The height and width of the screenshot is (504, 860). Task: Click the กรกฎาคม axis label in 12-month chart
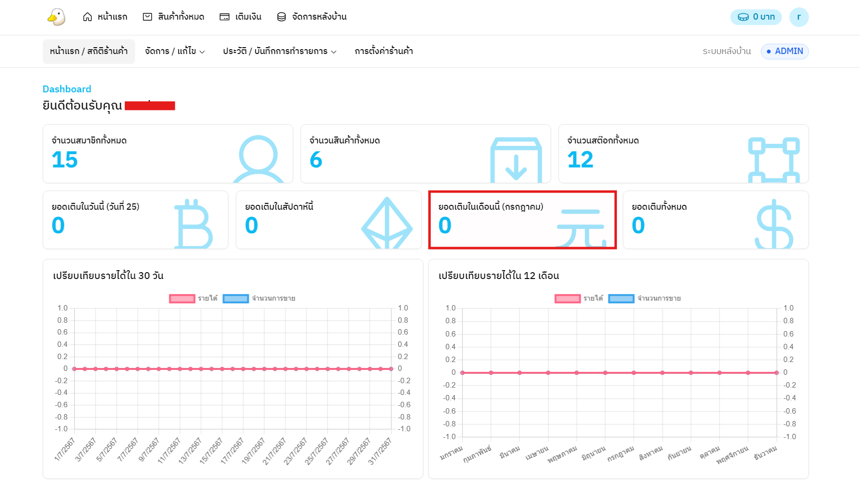point(620,454)
